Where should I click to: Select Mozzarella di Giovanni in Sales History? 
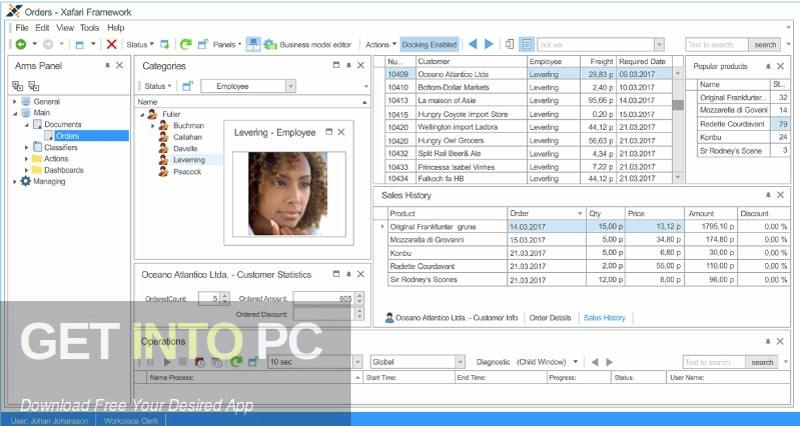587,239
